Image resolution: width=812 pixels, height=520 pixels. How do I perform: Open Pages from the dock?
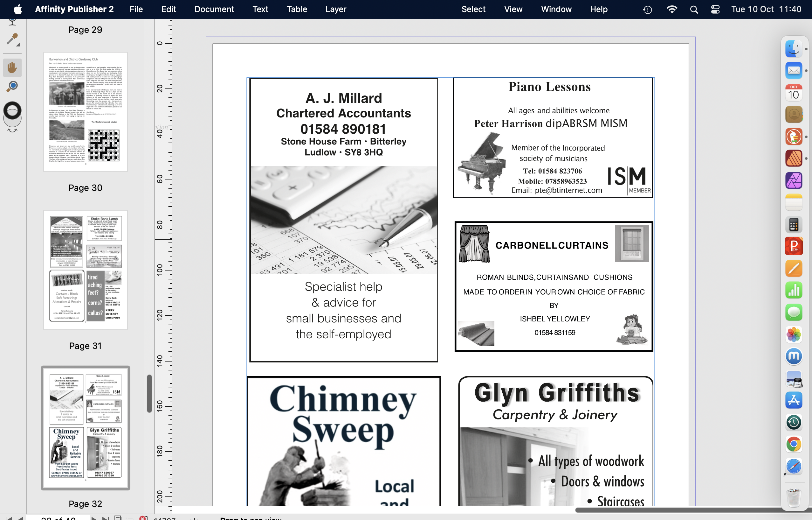click(x=794, y=268)
